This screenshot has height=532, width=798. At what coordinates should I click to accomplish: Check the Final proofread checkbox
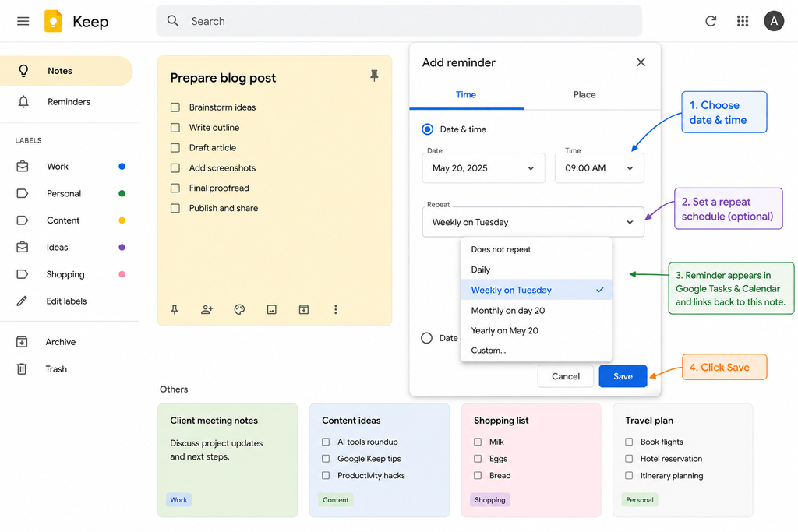point(175,188)
